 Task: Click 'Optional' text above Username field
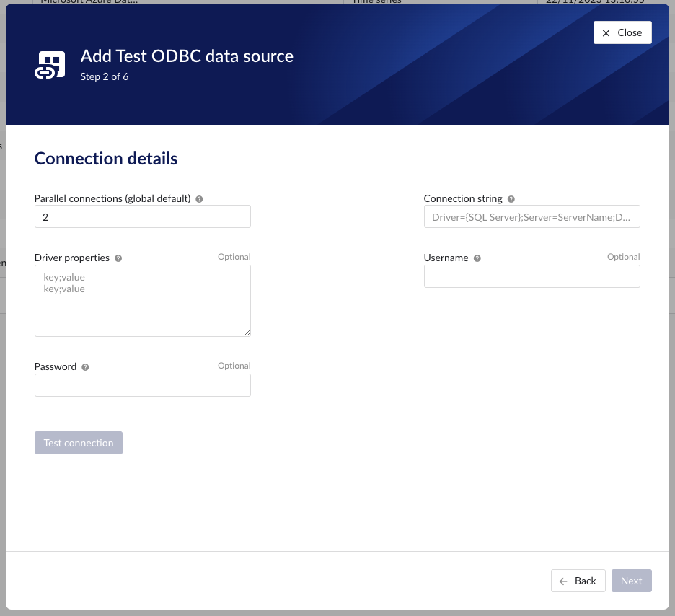[x=623, y=257]
